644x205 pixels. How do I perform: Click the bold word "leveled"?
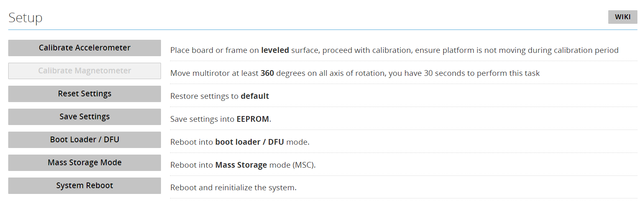coord(275,50)
